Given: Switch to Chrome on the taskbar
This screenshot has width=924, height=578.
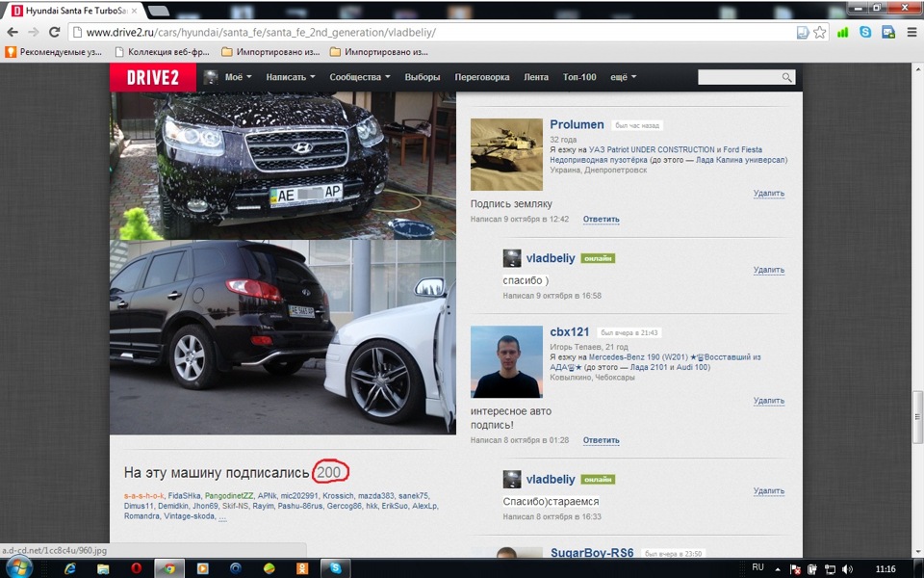Looking at the screenshot, I should click(x=169, y=568).
